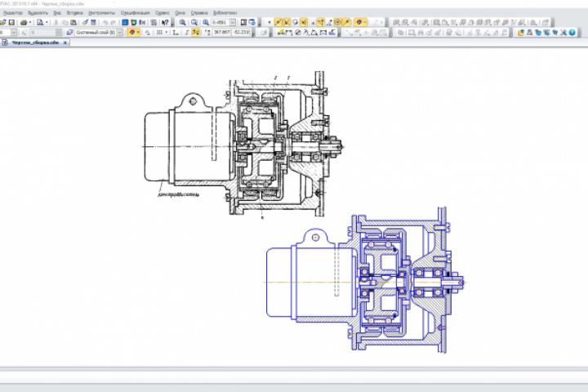
Task: Open the Инструменты menu
Action: (x=101, y=13)
